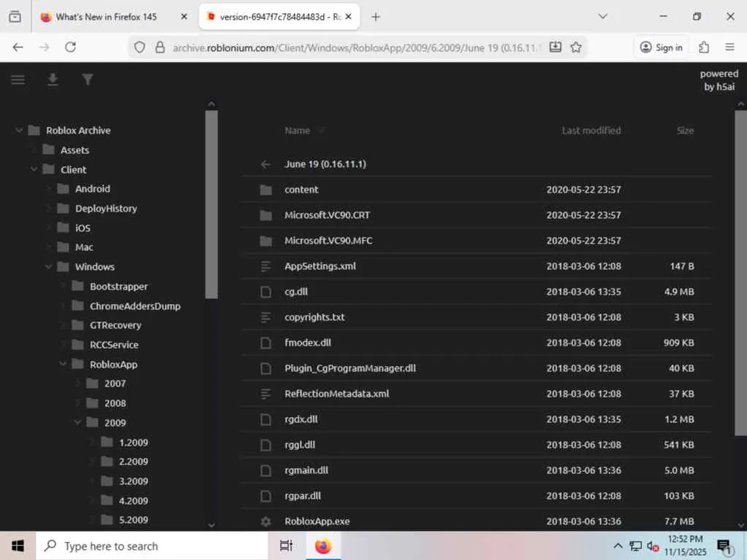Reload the page with the refresh icon
This screenshot has height=560, width=747.
click(x=71, y=47)
